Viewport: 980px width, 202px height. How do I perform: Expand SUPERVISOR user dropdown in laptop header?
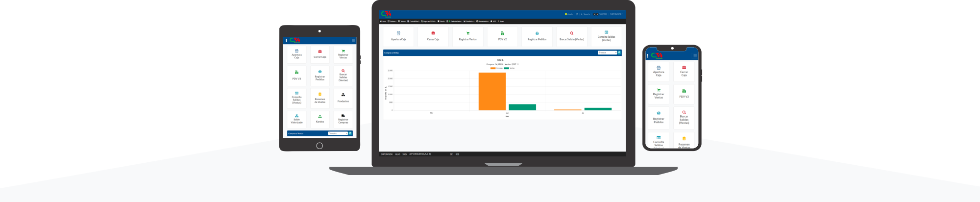616,14
